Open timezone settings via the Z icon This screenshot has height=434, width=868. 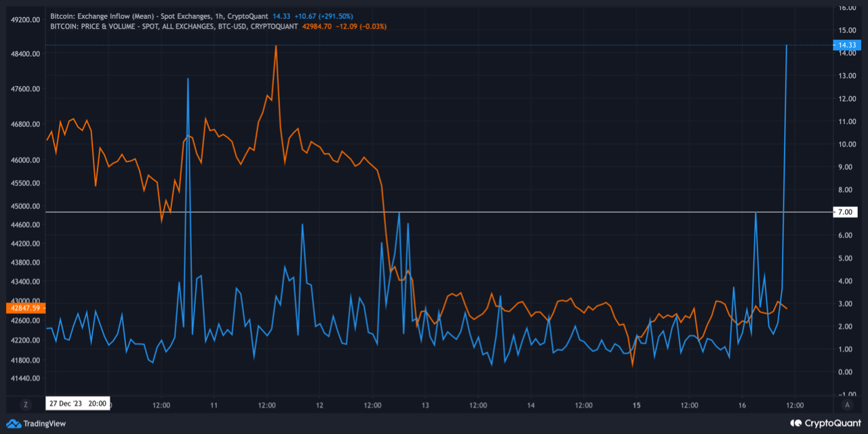pyautogui.click(x=25, y=403)
